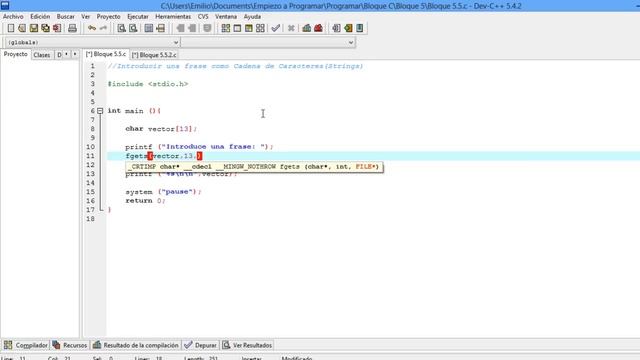Click the printf 'Introduce una frase' line
This screenshot has width=640, height=360.
pyautogui.click(x=199, y=147)
